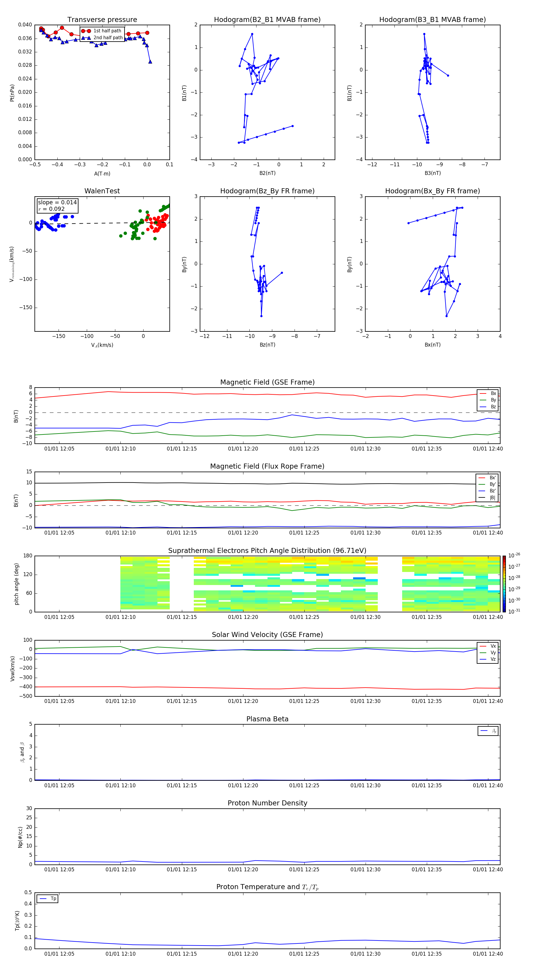The height and width of the screenshot is (980, 535).
Task: Click the rainbow colorbar beside pitch angle plot
Action: click(x=504, y=584)
